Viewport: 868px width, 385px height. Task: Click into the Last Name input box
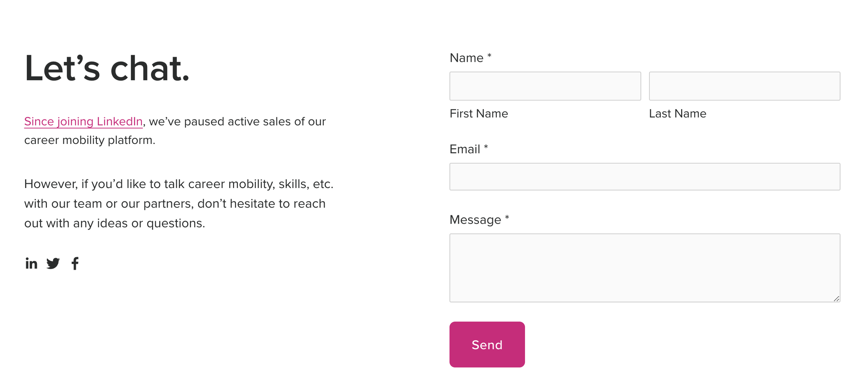click(x=744, y=86)
